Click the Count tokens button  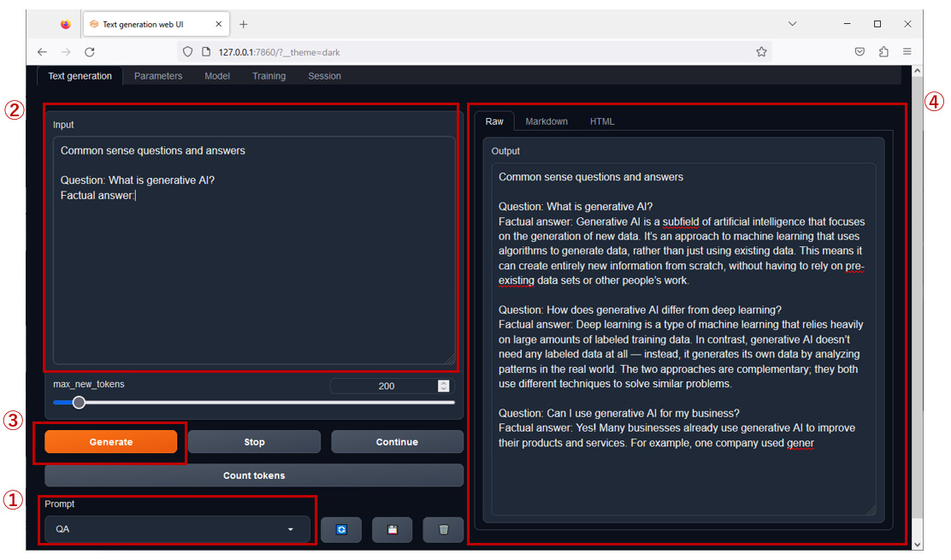(x=253, y=475)
